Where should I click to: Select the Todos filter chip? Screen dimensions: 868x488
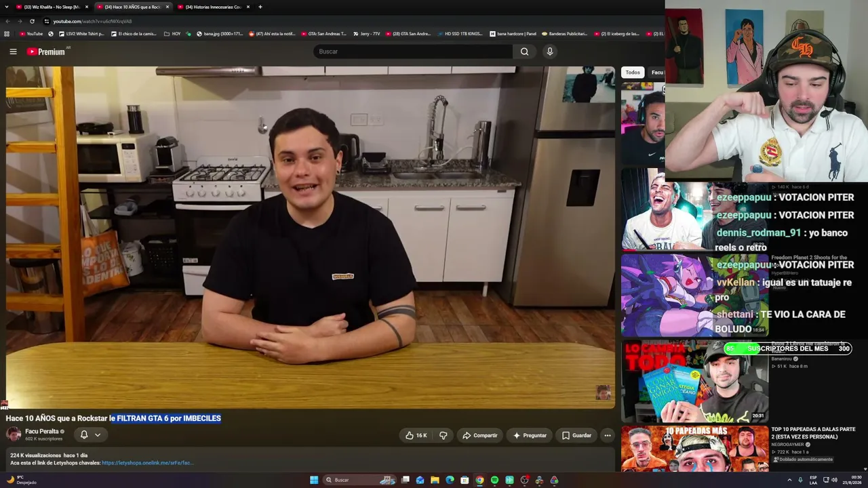633,73
